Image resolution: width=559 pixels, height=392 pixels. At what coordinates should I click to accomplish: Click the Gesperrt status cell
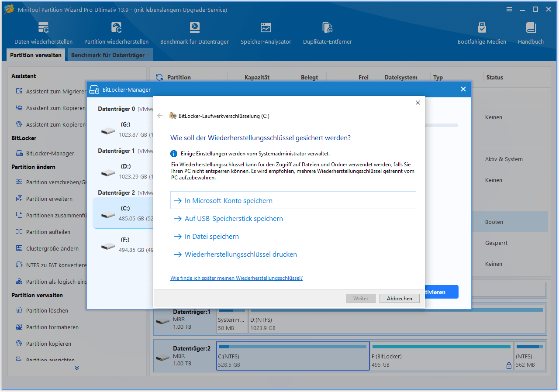[497, 243]
